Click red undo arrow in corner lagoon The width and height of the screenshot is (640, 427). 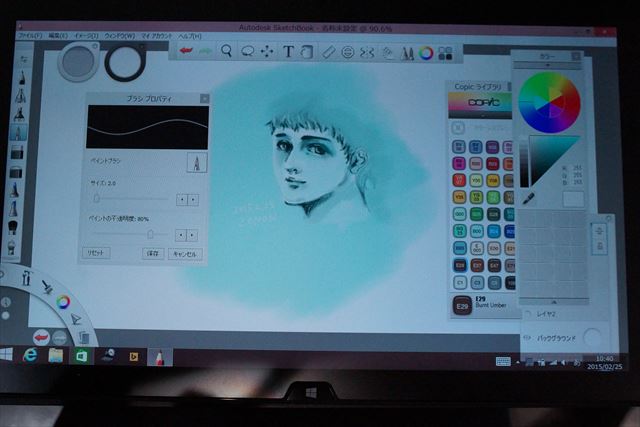click(41, 338)
